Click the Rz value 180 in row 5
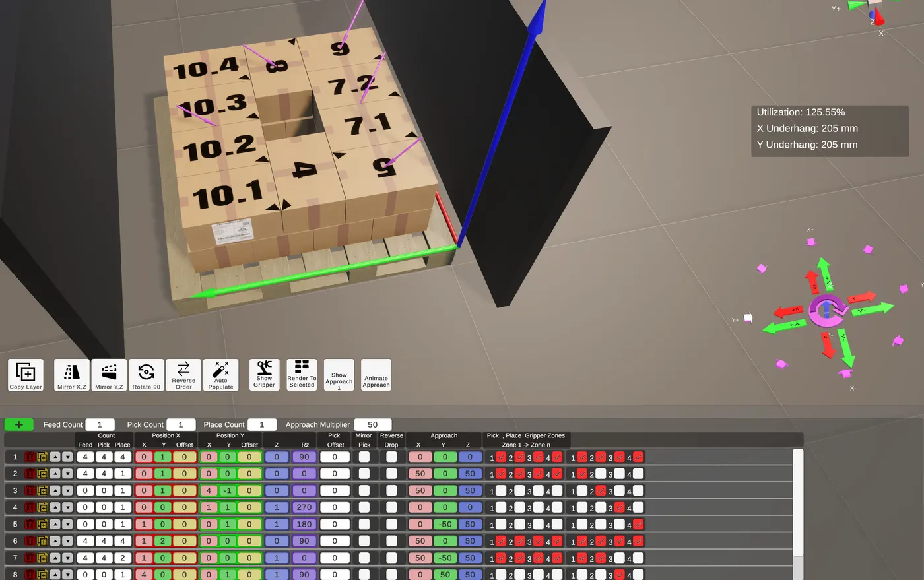This screenshot has width=924, height=580. coord(304,525)
